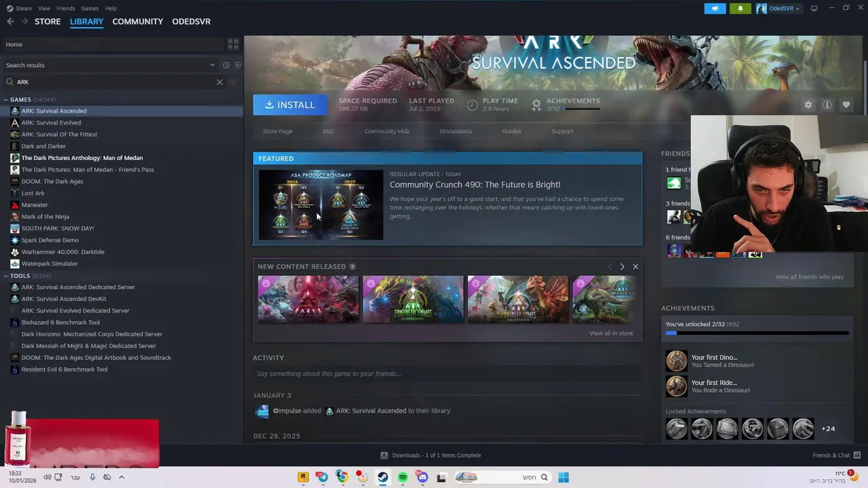Screen dimensions: 868x488
Task: Click the Spotify taskbar icon
Action: click(x=403, y=477)
